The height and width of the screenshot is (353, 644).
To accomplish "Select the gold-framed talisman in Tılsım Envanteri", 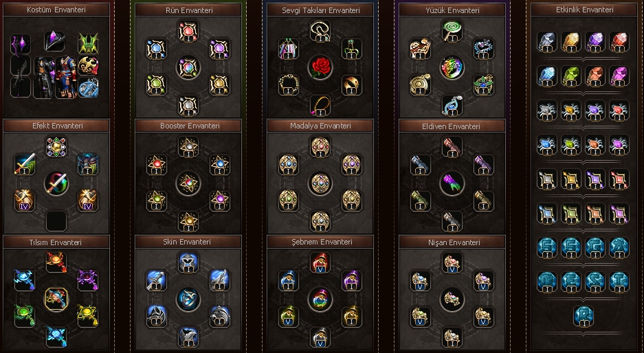I will pos(56,299).
